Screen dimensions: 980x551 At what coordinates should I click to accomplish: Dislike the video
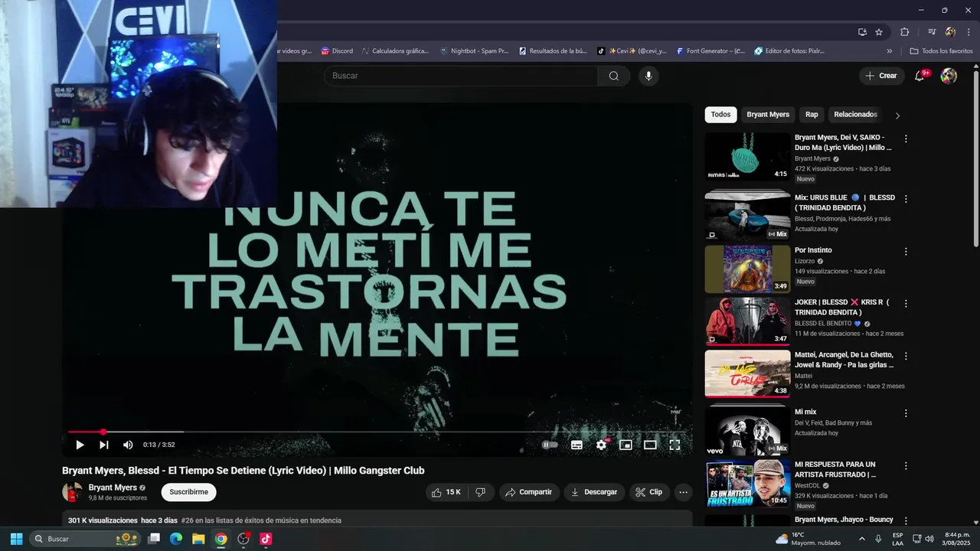(x=481, y=492)
